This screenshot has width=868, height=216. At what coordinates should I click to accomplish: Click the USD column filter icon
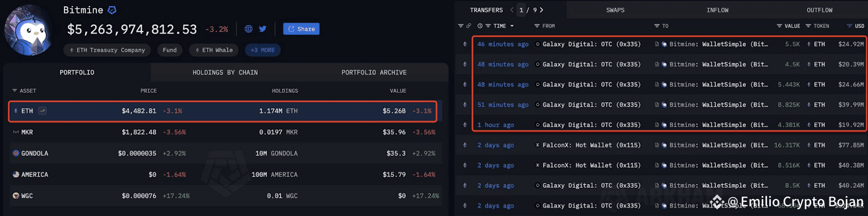coord(850,26)
